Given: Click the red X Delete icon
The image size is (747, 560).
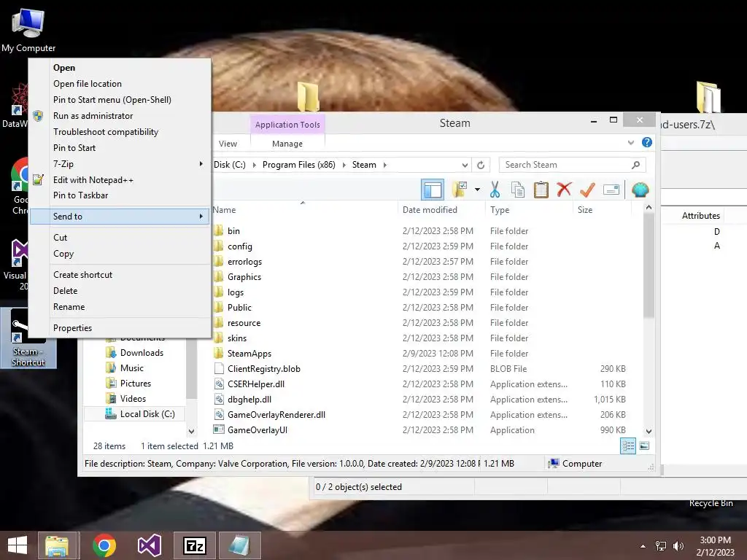Looking at the screenshot, I should [x=564, y=190].
